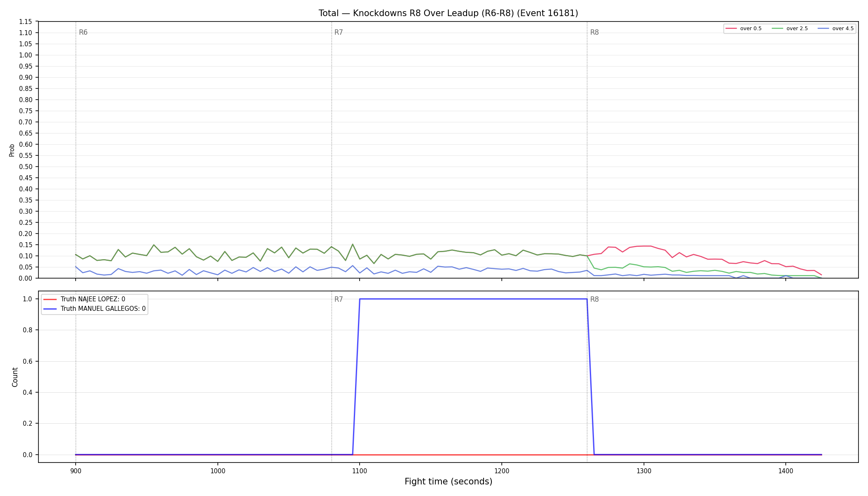Click the 1200 tick label on x-axis

pos(502,471)
